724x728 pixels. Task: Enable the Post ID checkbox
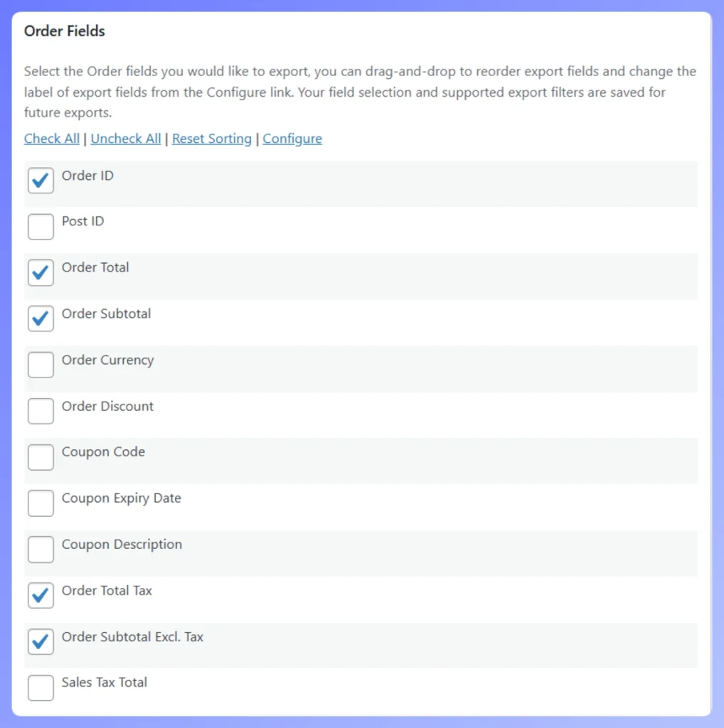tap(41, 227)
